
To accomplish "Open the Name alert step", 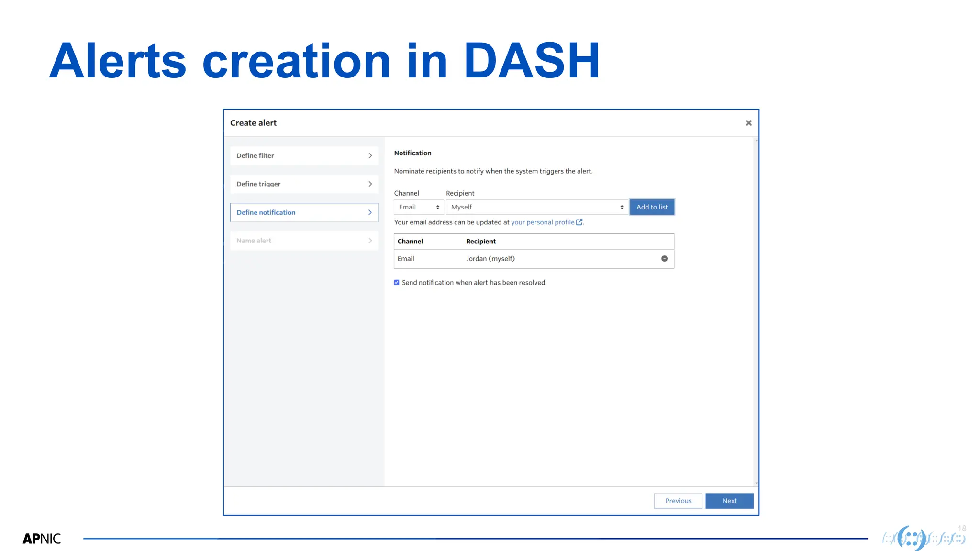I will click(x=304, y=241).
